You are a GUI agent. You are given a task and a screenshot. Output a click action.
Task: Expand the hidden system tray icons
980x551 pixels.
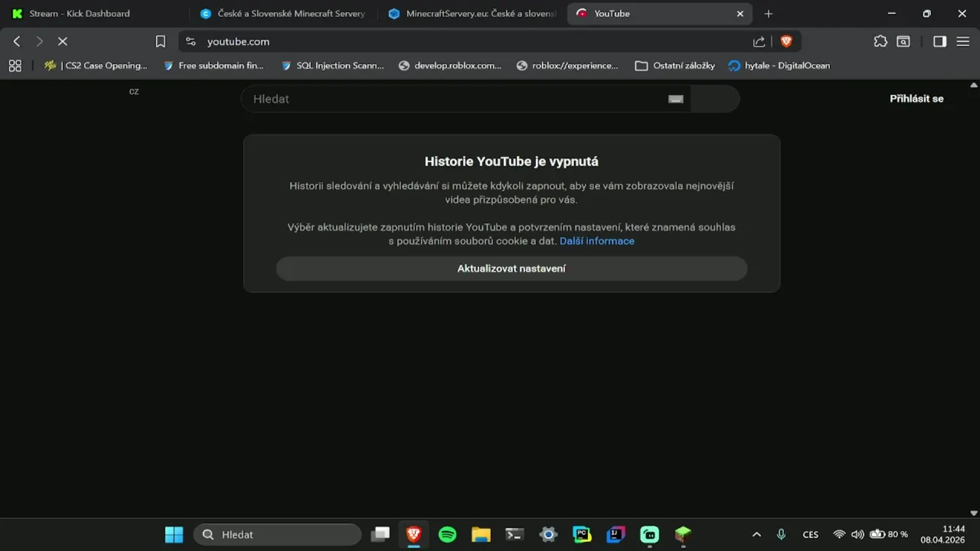(756, 534)
